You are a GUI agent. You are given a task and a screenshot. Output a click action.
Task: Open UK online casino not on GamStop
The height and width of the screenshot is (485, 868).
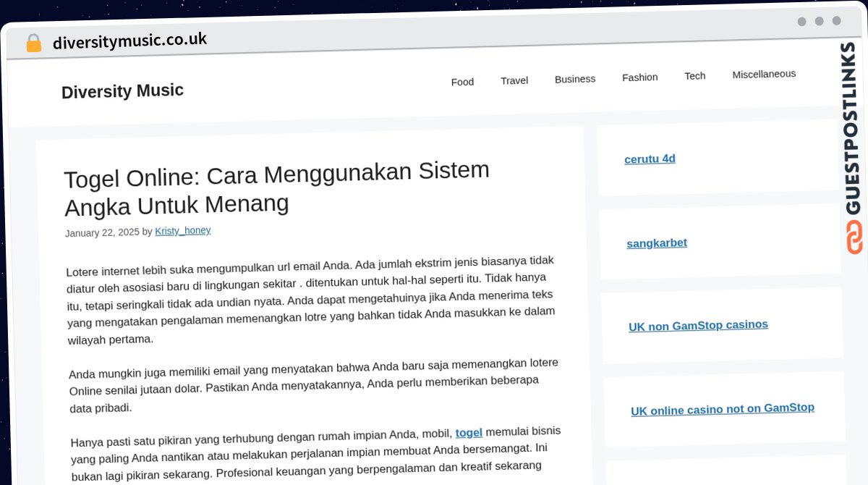(x=722, y=410)
